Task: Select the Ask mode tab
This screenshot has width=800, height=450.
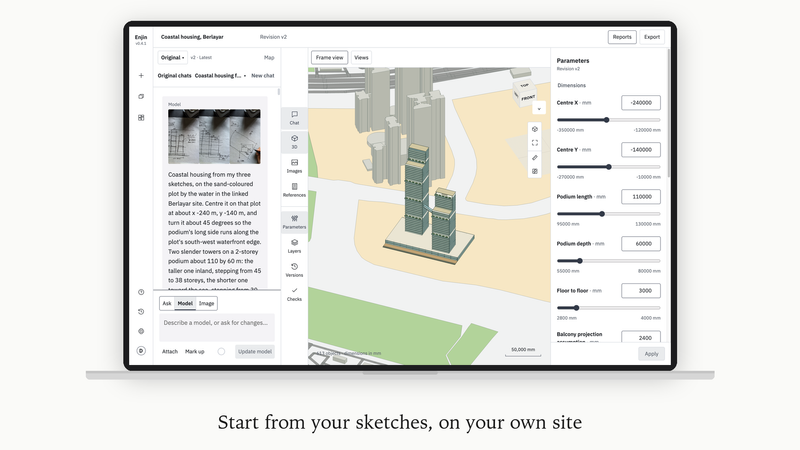Action: tap(167, 304)
